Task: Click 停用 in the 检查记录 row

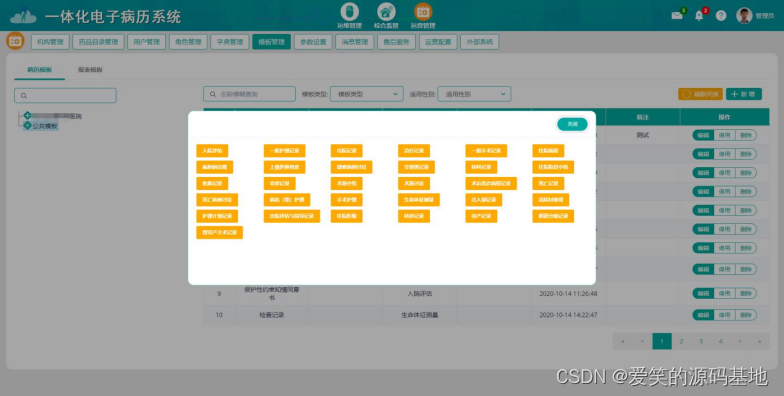Action: 724,315
